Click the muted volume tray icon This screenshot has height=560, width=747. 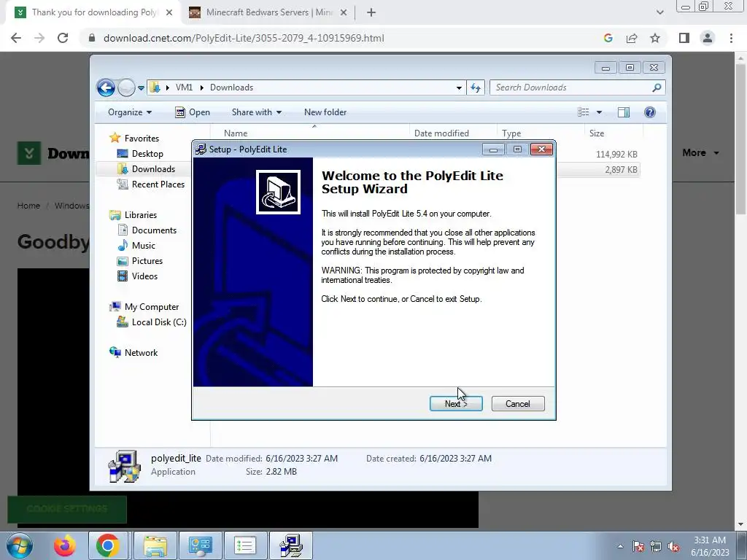673,546
